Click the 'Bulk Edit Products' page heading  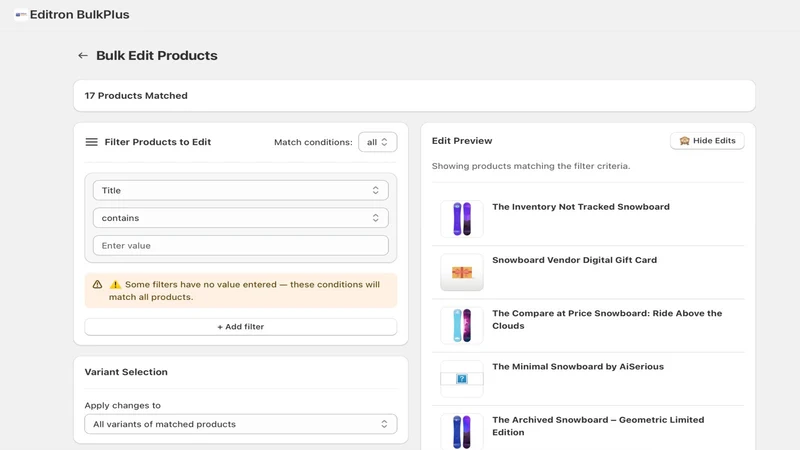pyautogui.click(x=157, y=55)
